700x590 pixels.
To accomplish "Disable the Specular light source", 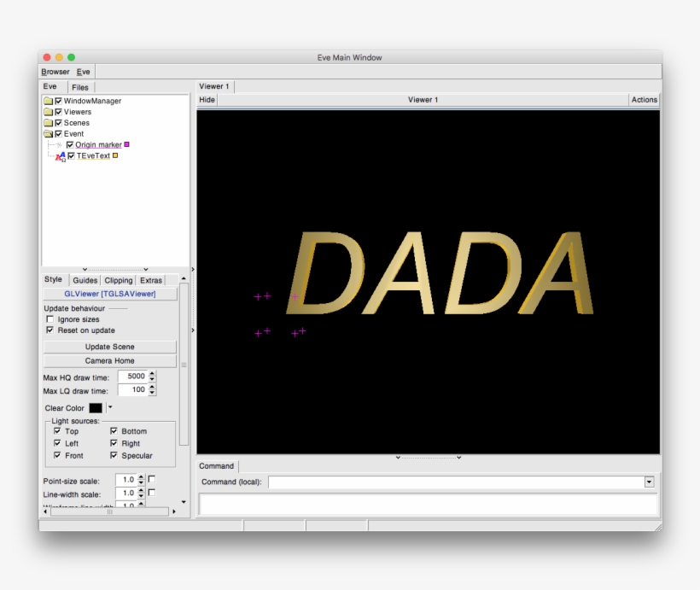I will pyautogui.click(x=114, y=455).
